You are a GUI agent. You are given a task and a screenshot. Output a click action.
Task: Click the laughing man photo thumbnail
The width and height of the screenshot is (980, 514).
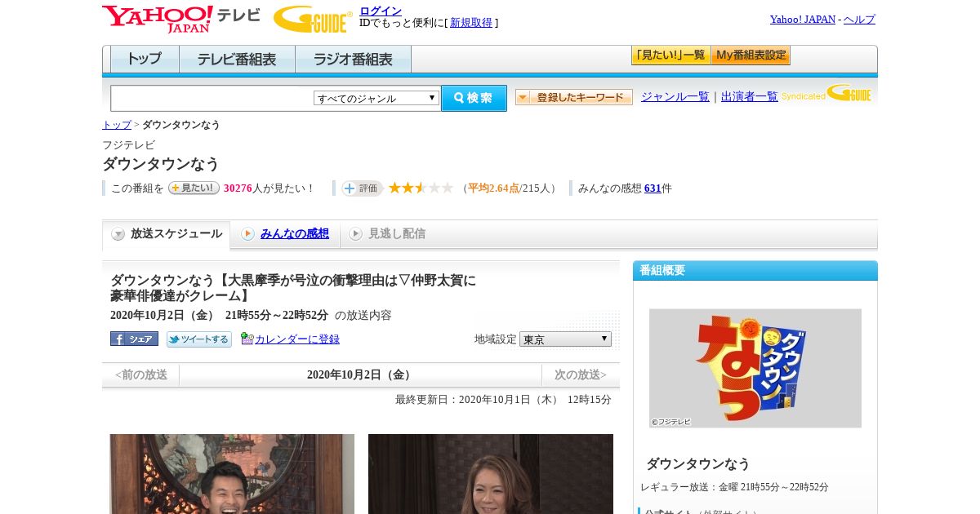pos(232,474)
